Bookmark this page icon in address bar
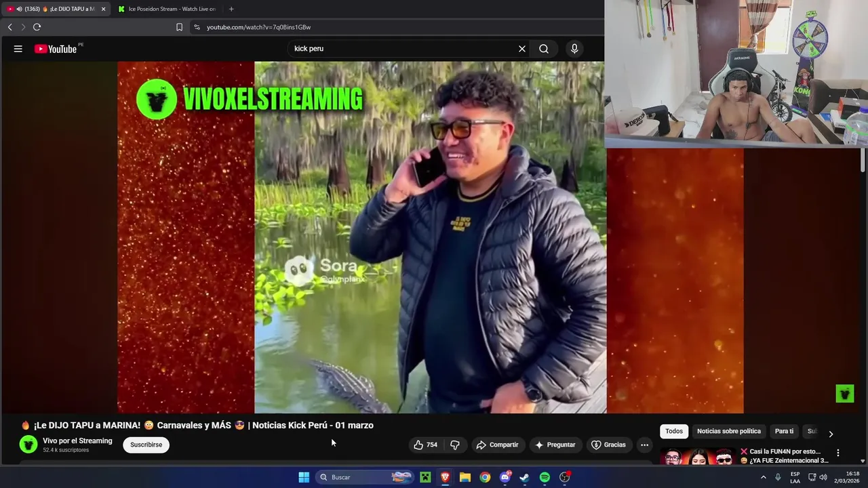Image resolution: width=868 pixels, height=488 pixels. (x=179, y=27)
